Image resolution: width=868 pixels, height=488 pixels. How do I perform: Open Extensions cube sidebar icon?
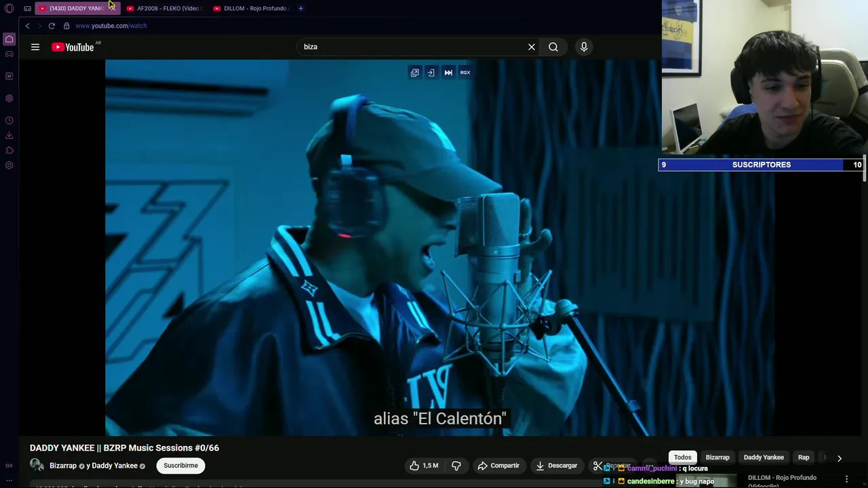click(9, 150)
